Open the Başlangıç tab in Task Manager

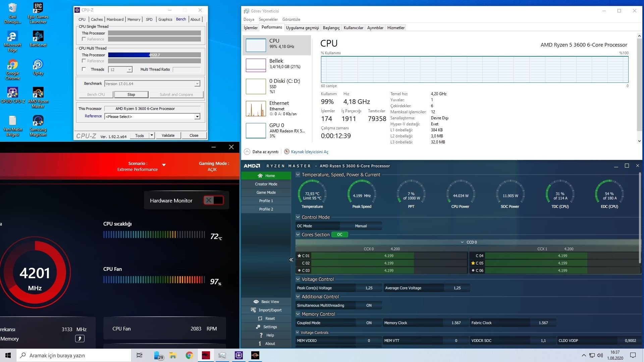coord(331,28)
